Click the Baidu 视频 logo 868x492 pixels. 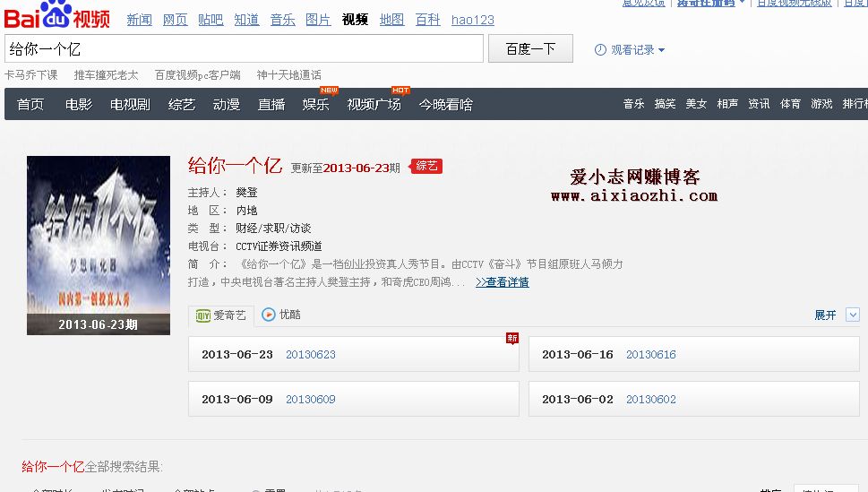pos(57,14)
